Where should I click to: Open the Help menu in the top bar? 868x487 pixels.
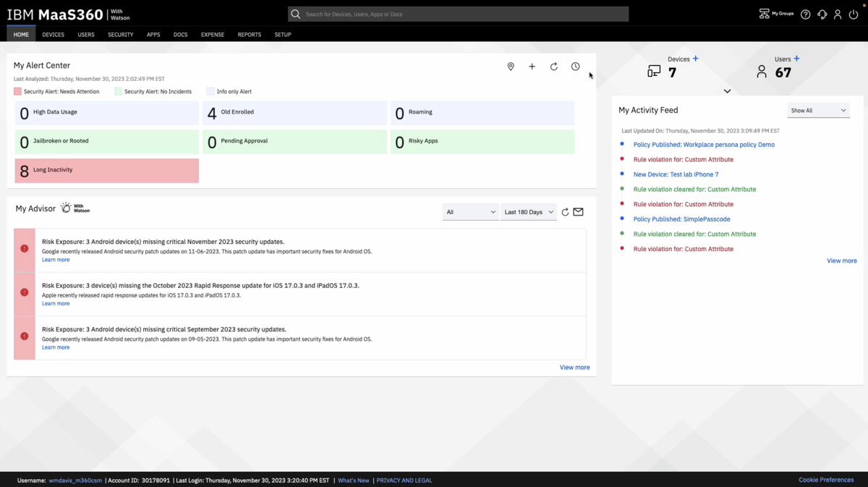pyautogui.click(x=805, y=14)
